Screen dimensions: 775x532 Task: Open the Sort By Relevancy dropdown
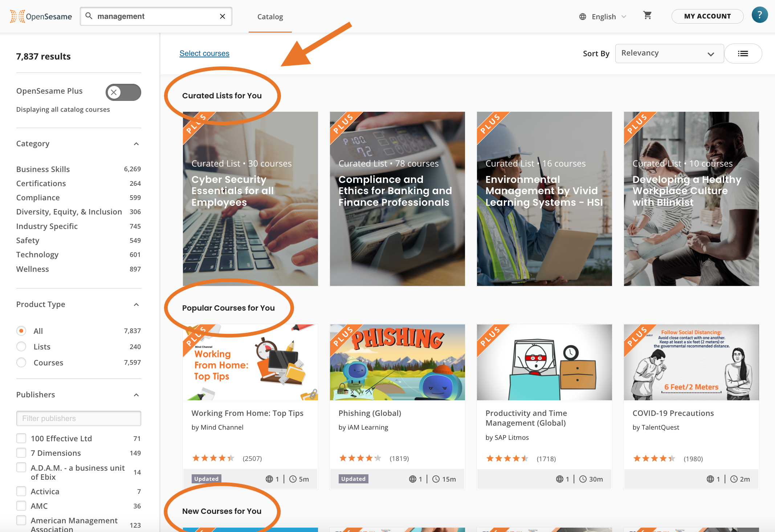(x=669, y=54)
